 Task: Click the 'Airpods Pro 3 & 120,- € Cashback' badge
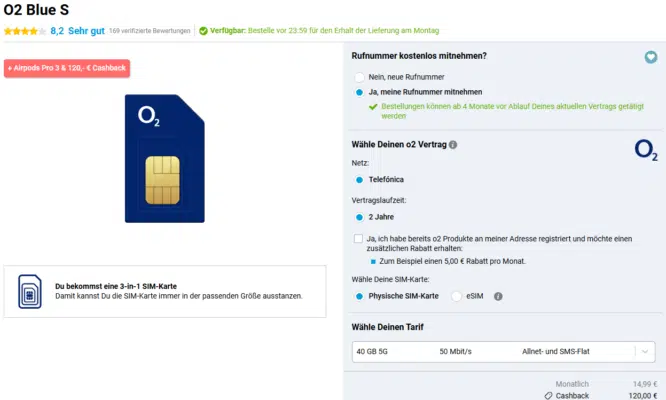[67, 69]
